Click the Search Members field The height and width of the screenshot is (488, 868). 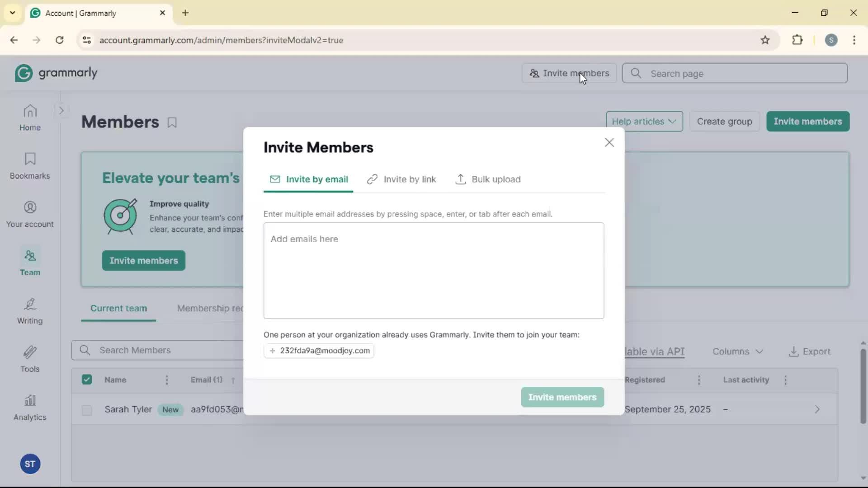click(x=157, y=350)
